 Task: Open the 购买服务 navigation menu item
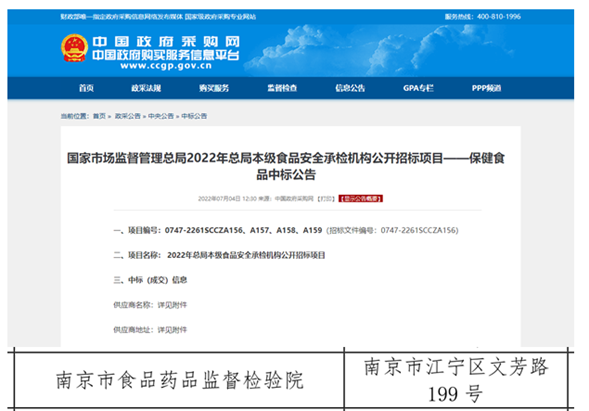click(214, 88)
